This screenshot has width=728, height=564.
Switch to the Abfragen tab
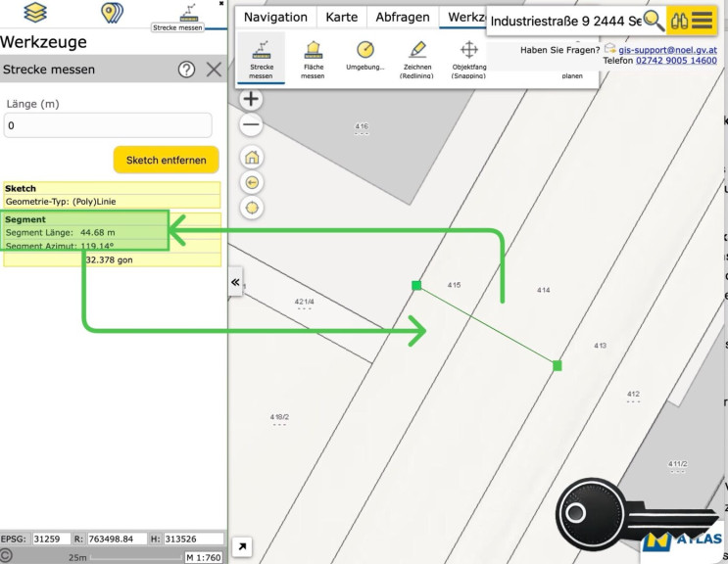404,18
